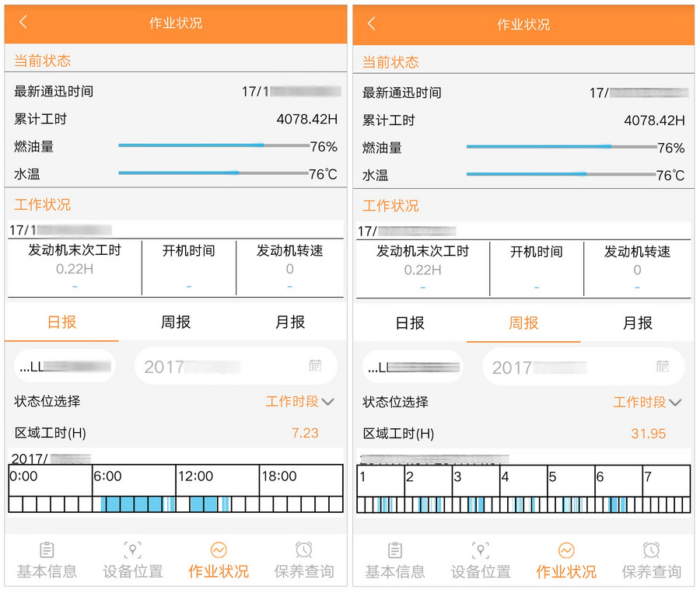
Task: Select 日报 tab on right screen
Action: [x=409, y=323]
